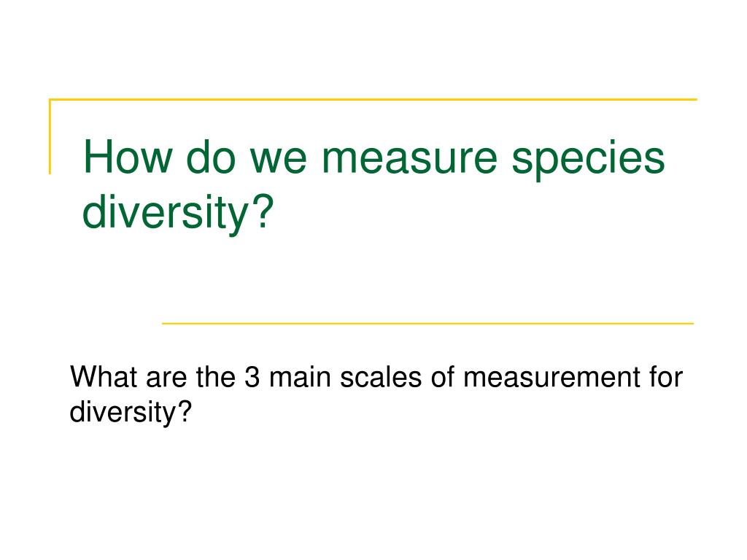This screenshot has height=560, width=747.
Task: Click the green title word "diversity?"
Action: (x=178, y=212)
